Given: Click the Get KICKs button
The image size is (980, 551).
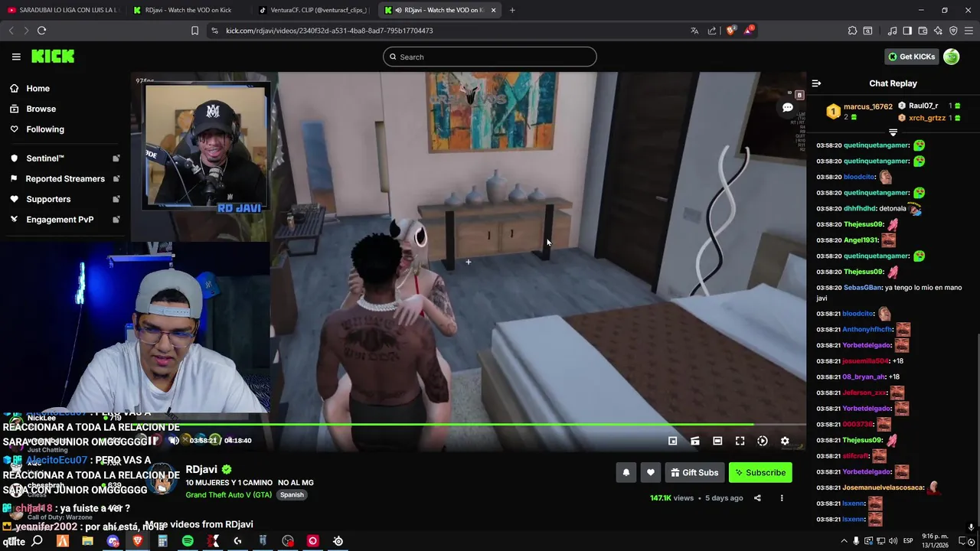Looking at the screenshot, I should (x=911, y=57).
